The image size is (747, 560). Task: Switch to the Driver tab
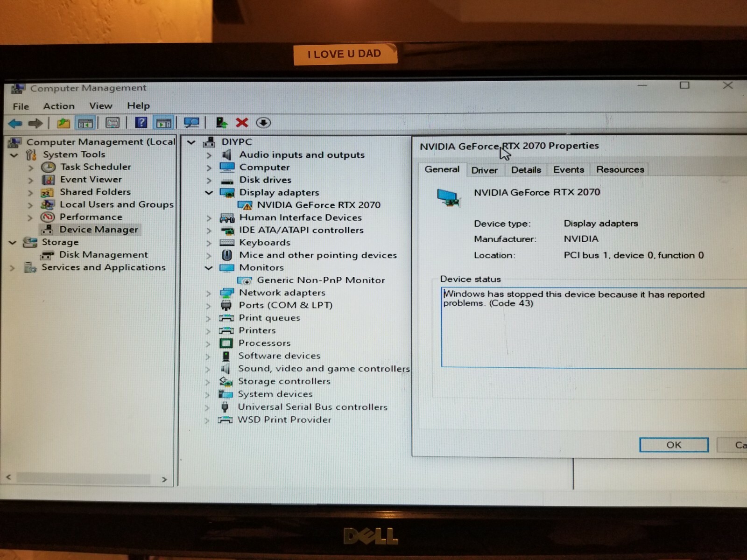(x=485, y=170)
